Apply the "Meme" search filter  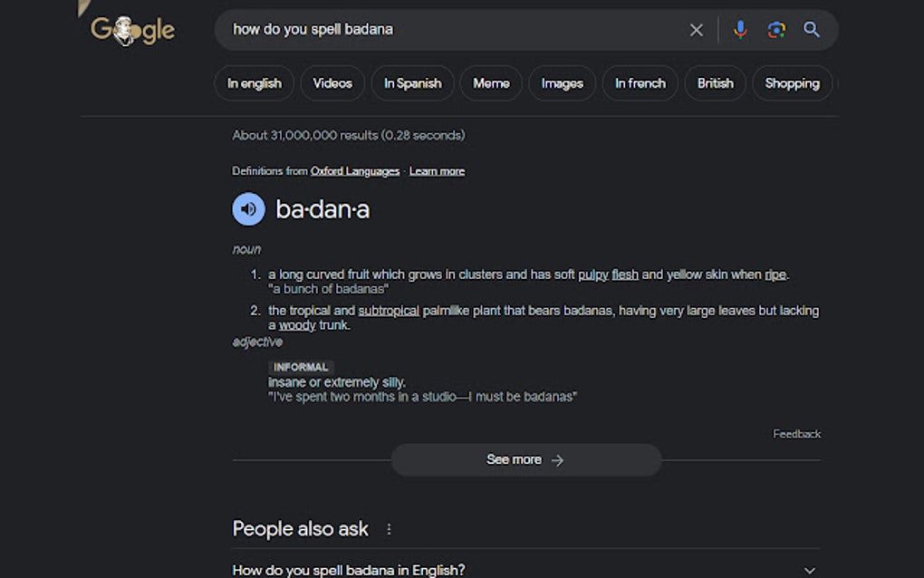(x=491, y=82)
